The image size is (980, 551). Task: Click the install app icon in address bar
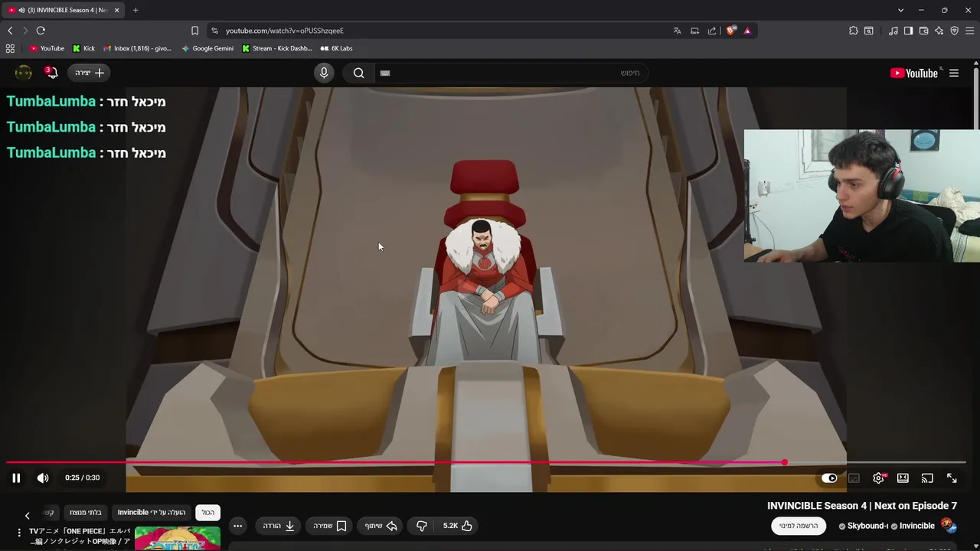point(694,31)
